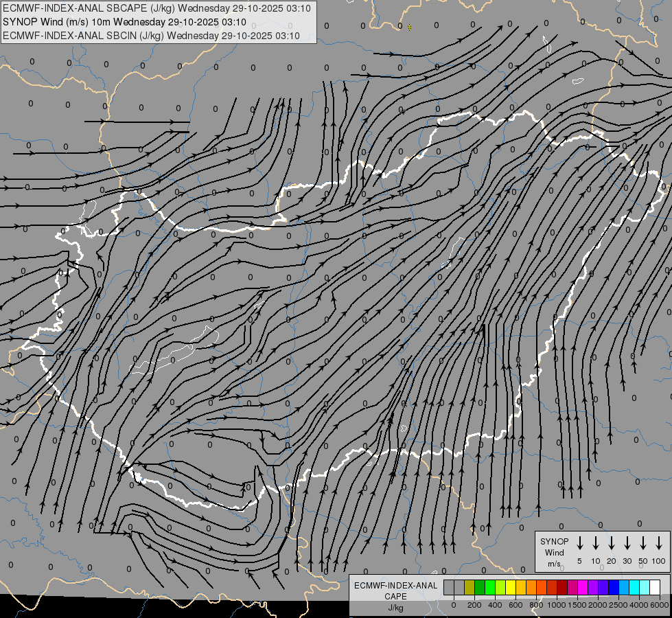
Task: Select the yellow-green CAPE legend swatch
Action: pos(500,587)
